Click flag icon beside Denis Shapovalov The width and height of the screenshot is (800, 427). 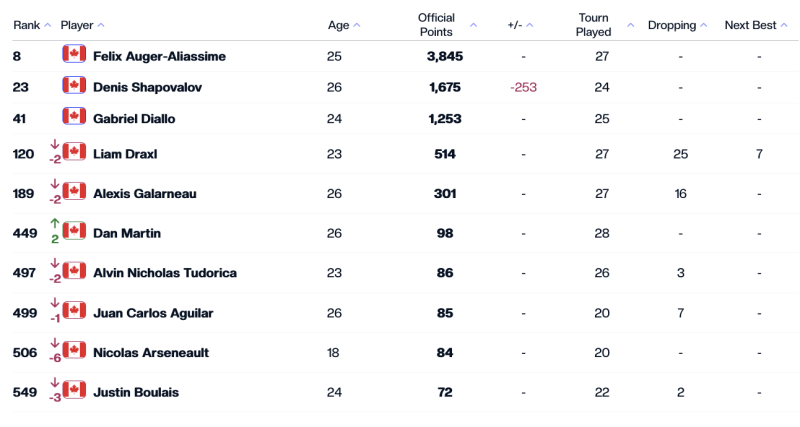pyautogui.click(x=74, y=86)
